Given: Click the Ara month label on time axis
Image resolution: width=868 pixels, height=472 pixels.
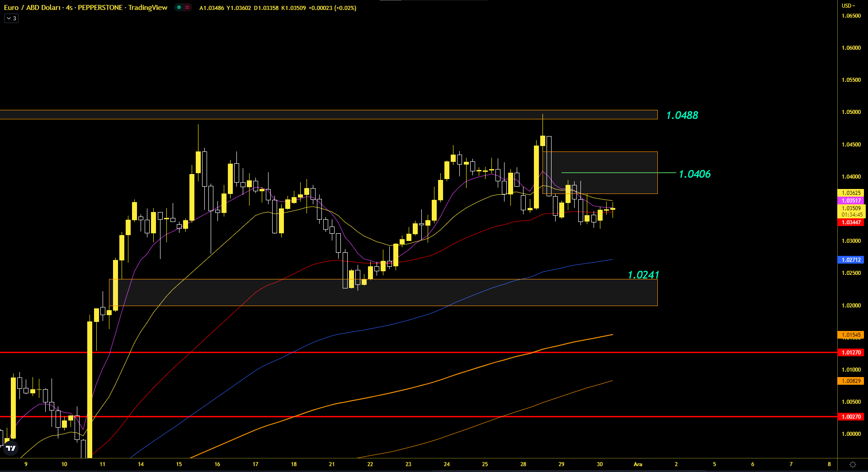Looking at the screenshot, I should tap(638, 464).
